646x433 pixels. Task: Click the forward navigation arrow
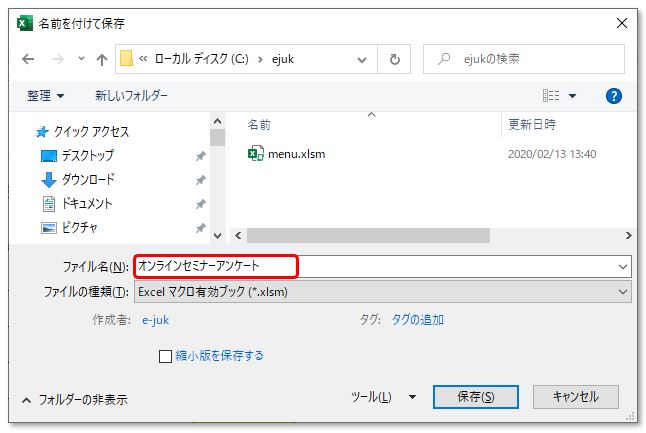(x=58, y=59)
